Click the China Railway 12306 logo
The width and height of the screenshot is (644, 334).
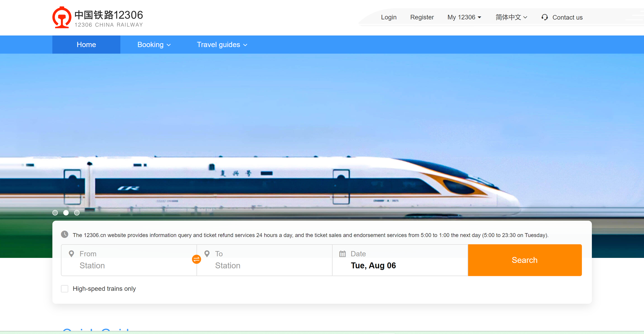(98, 17)
